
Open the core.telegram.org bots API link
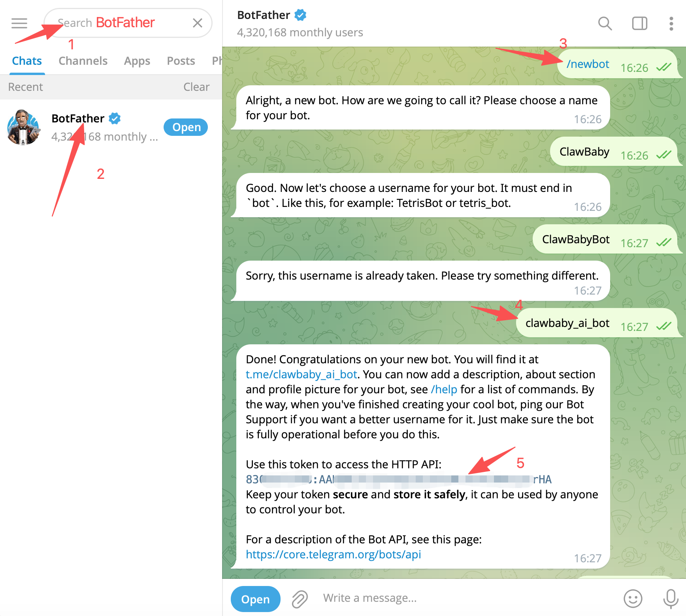tap(333, 554)
